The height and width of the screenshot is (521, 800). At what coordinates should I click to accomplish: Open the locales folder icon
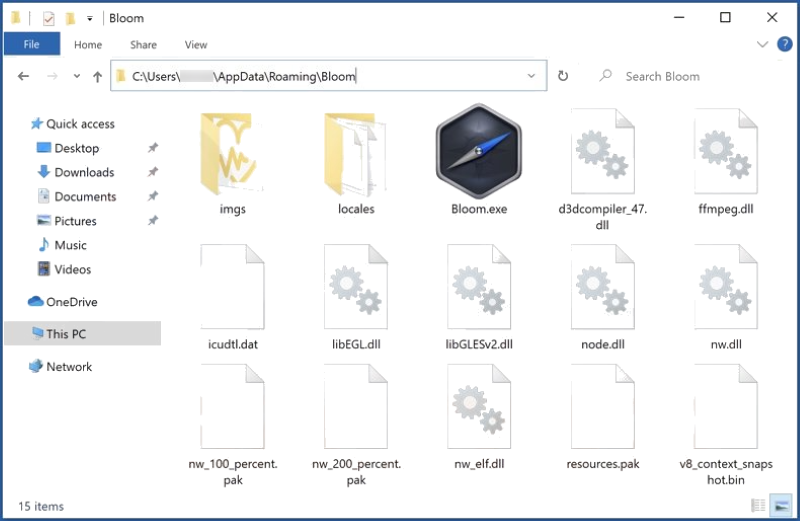(x=356, y=154)
